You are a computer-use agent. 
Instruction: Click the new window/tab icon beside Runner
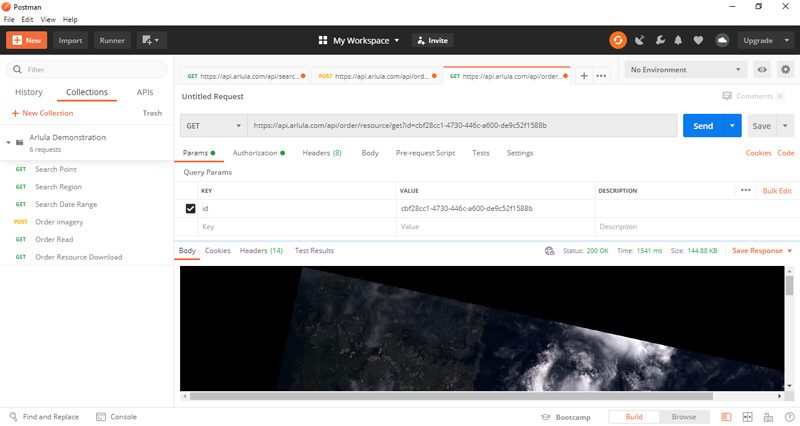point(151,40)
